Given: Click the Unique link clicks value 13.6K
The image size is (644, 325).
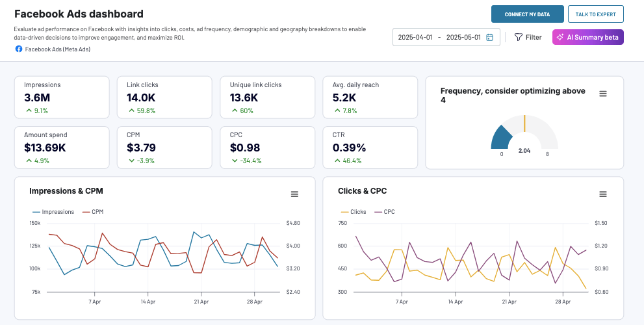Looking at the screenshot, I should point(244,97).
